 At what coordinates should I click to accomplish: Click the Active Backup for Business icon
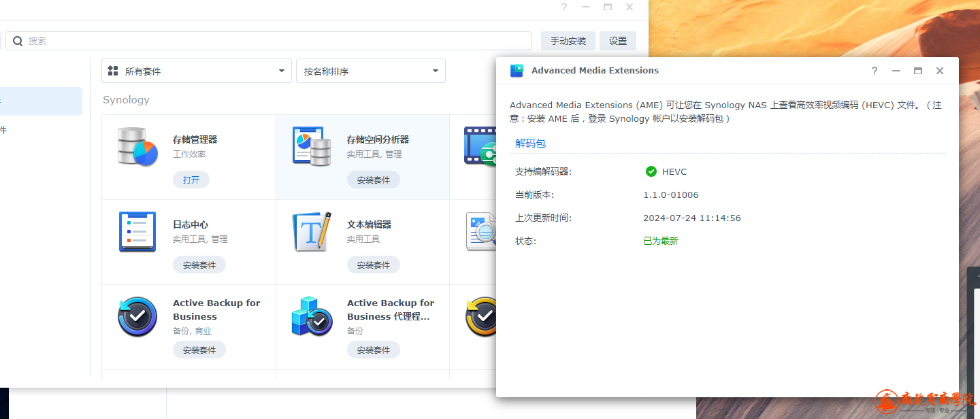pyautogui.click(x=137, y=317)
